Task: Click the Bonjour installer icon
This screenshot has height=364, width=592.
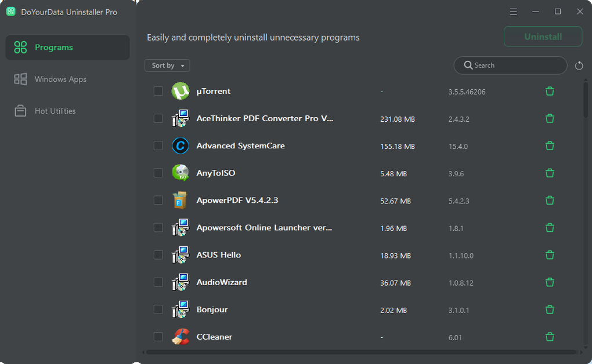Action: [x=181, y=310]
